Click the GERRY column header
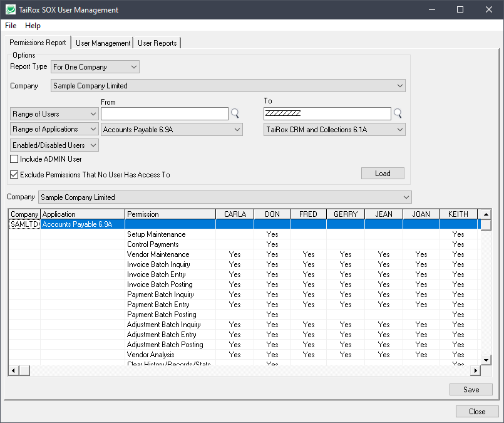This screenshot has height=423, width=504. coord(346,214)
